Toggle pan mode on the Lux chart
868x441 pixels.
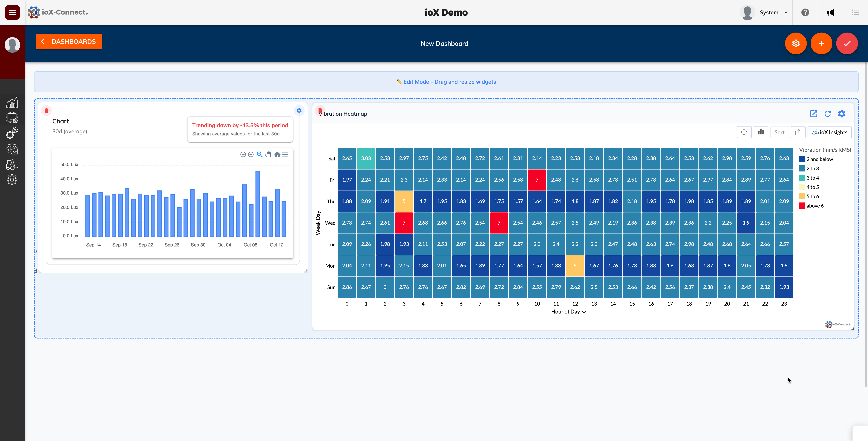coord(268,154)
